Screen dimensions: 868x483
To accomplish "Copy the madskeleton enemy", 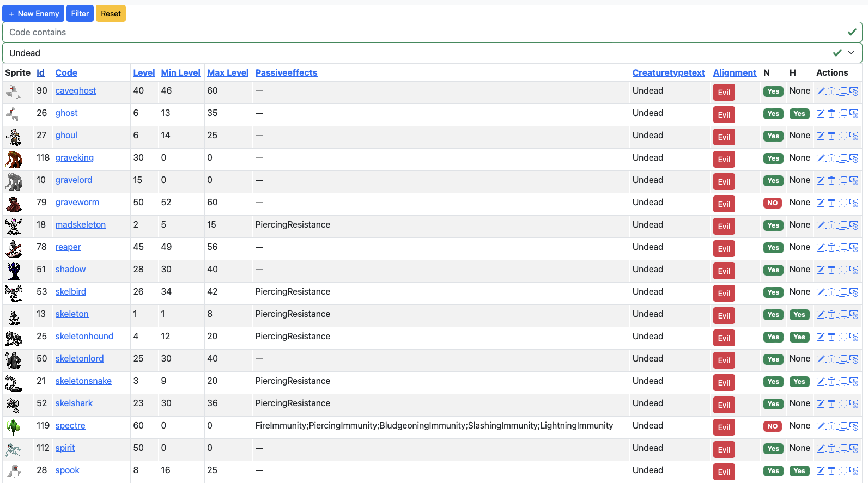I will [x=842, y=225].
